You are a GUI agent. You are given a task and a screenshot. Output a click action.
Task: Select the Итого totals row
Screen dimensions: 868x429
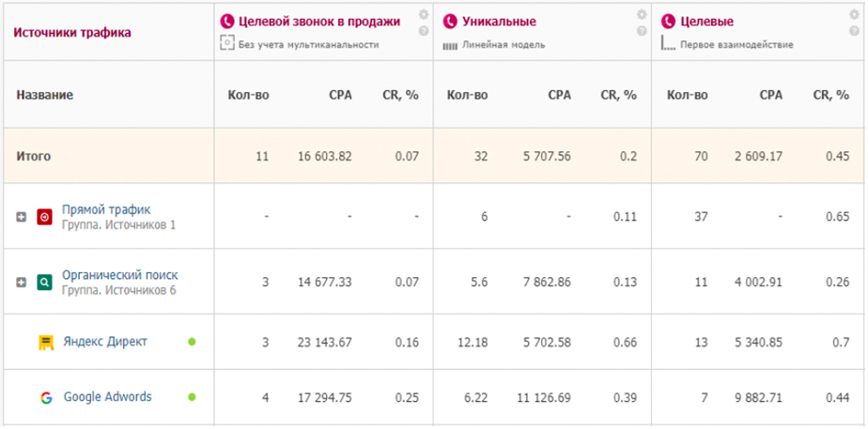click(x=33, y=156)
